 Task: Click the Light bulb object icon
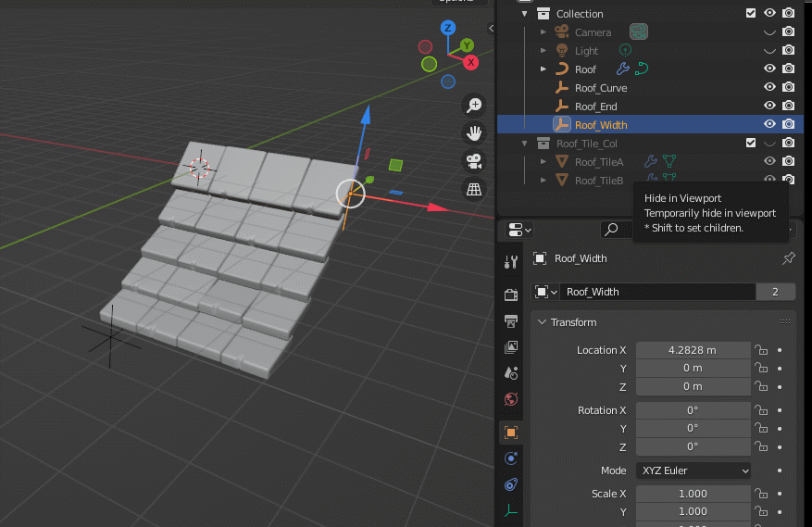click(562, 51)
